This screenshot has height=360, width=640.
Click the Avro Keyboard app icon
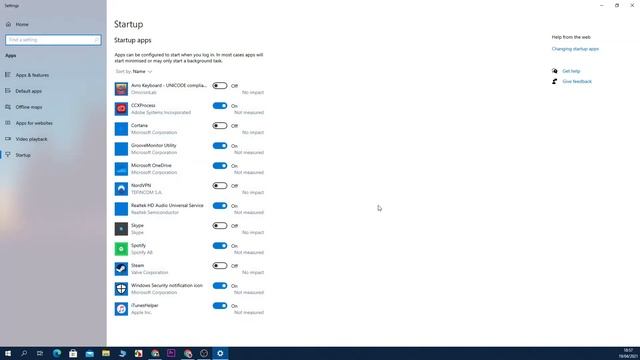[121, 89]
